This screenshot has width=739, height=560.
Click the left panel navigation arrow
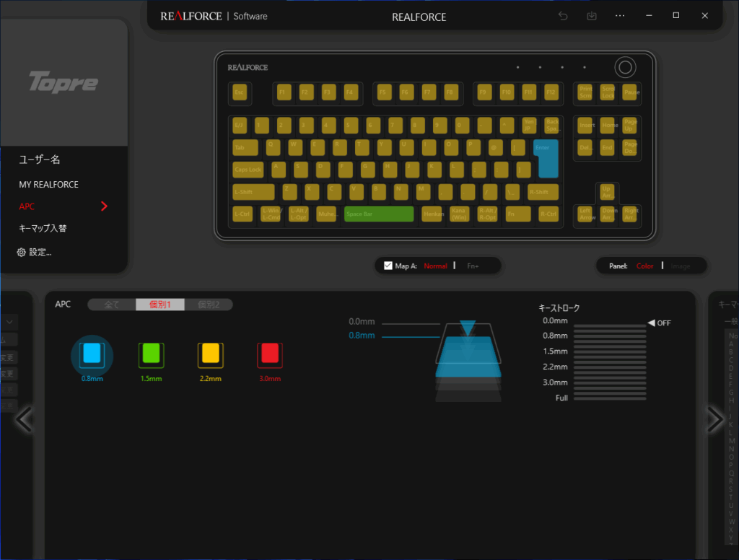coord(24,419)
